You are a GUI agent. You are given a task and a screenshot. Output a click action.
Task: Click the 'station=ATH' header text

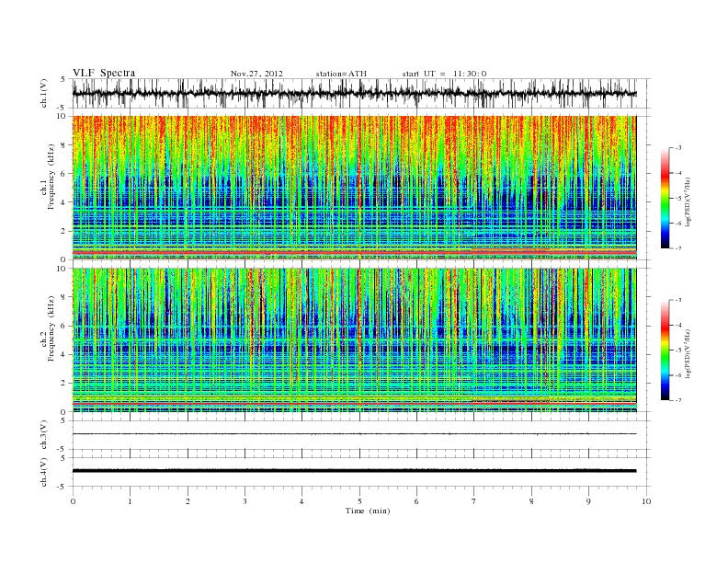point(341,74)
